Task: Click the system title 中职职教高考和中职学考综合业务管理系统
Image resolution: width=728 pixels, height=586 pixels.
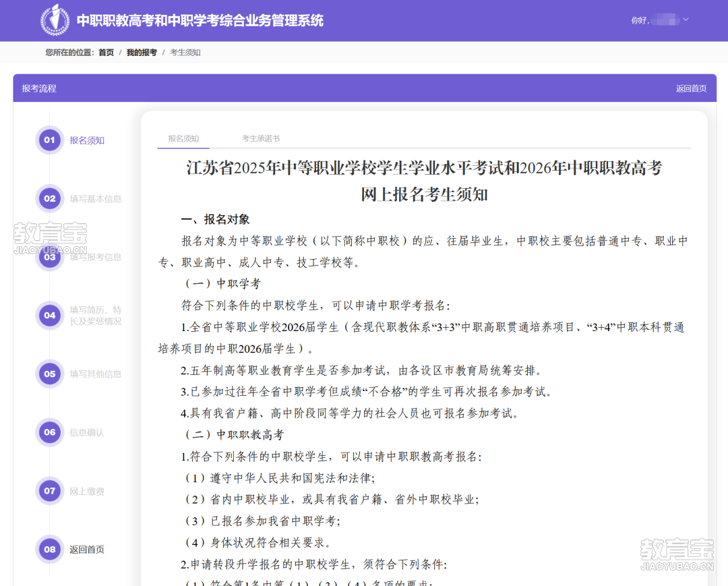Action: pos(200,20)
